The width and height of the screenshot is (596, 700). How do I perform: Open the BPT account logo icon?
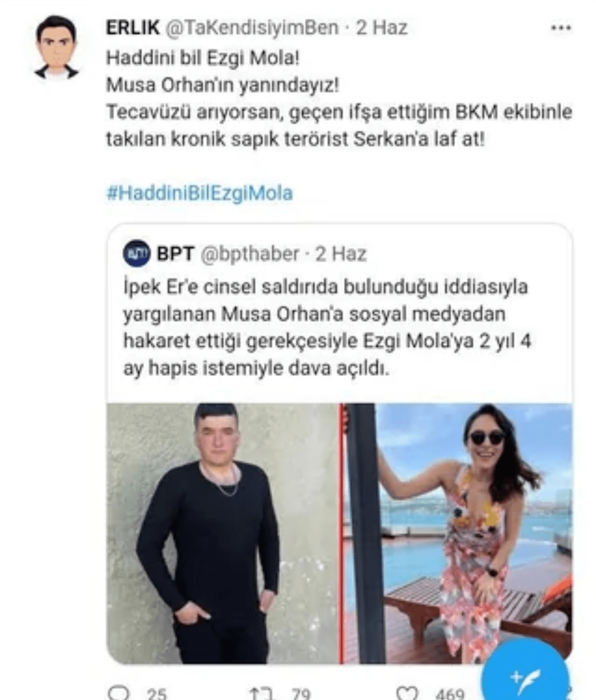(x=136, y=254)
